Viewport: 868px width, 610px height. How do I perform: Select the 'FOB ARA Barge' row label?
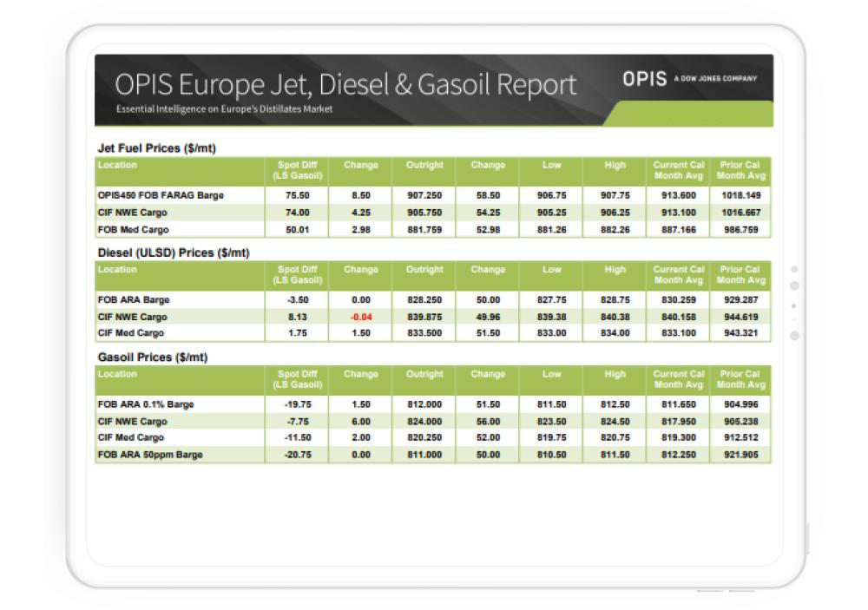click(x=134, y=300)
